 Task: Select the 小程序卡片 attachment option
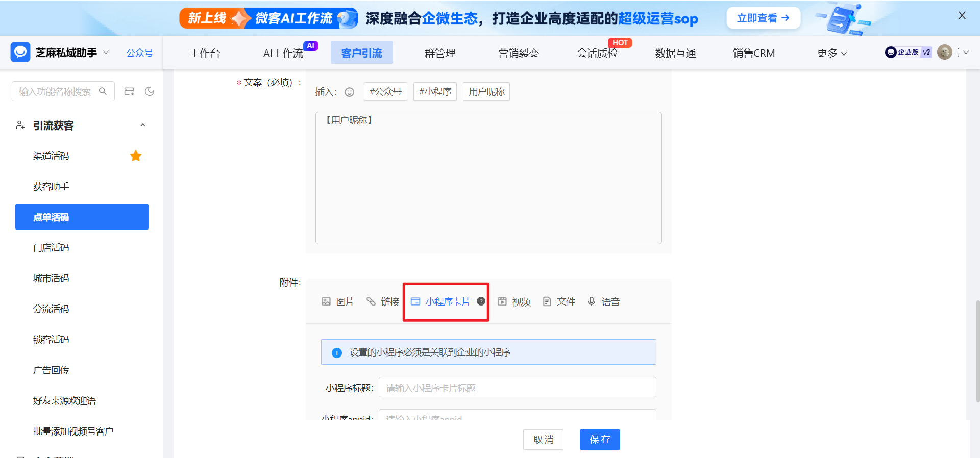coord(440,302)
